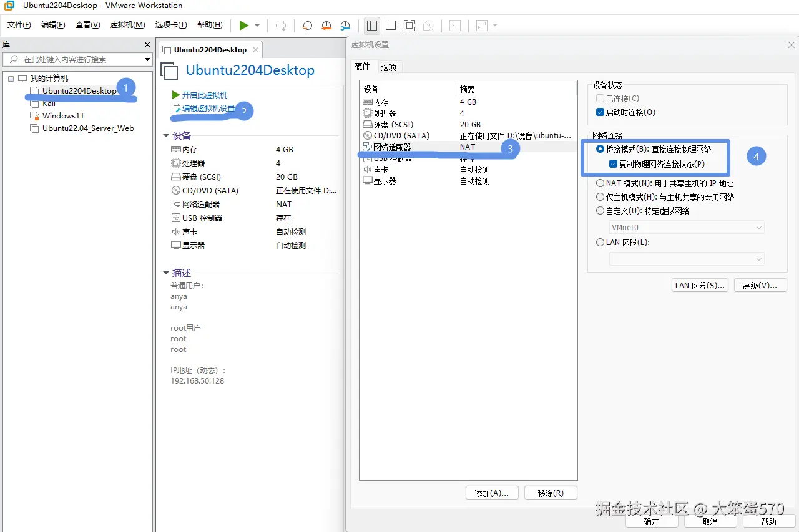
Task: Select 声卡 in the hardware list
Action: [468, 169]
